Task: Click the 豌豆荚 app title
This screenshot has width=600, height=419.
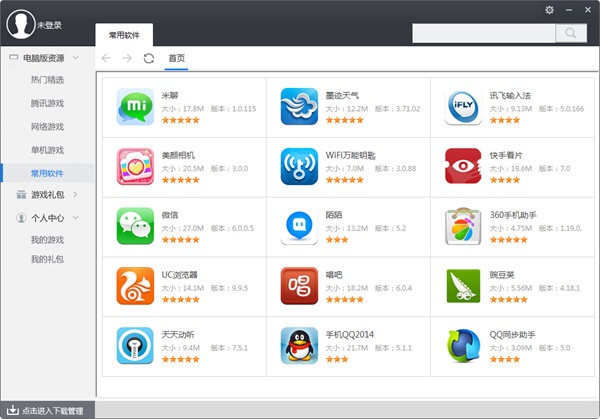Action: [x=502, y=275]
